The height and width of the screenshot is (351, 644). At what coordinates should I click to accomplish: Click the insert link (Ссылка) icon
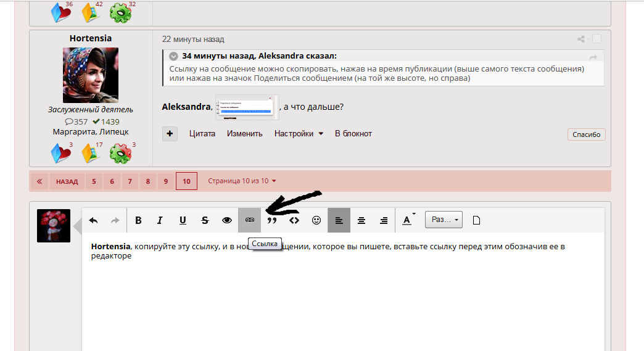coord(249,220)
